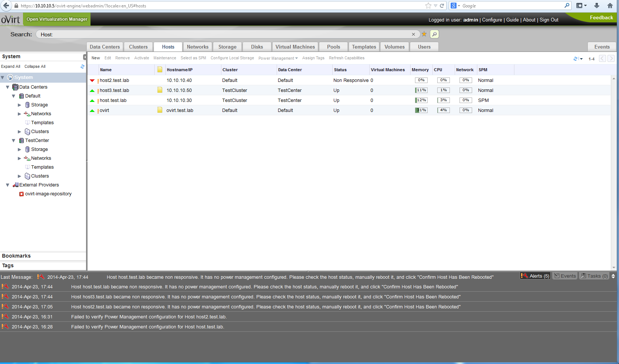Click the alert icon of 16:28 message
The image size is (619, 364).
[5, 327]
